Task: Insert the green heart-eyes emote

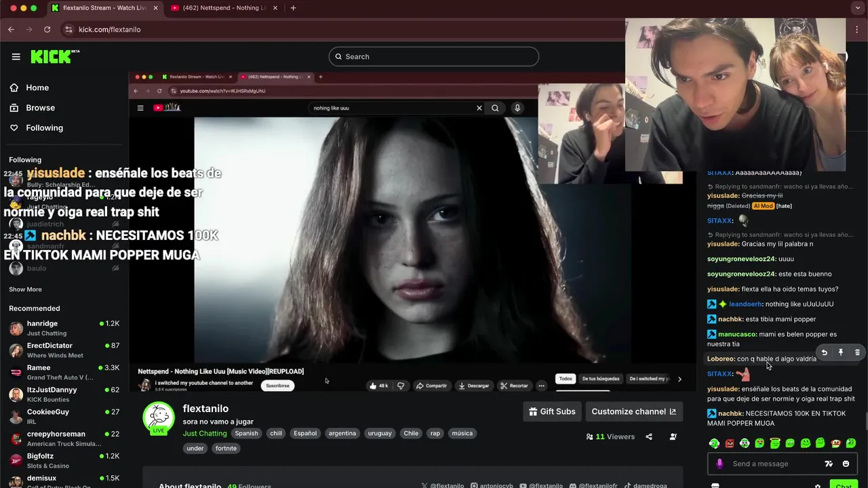Action: 759,443
